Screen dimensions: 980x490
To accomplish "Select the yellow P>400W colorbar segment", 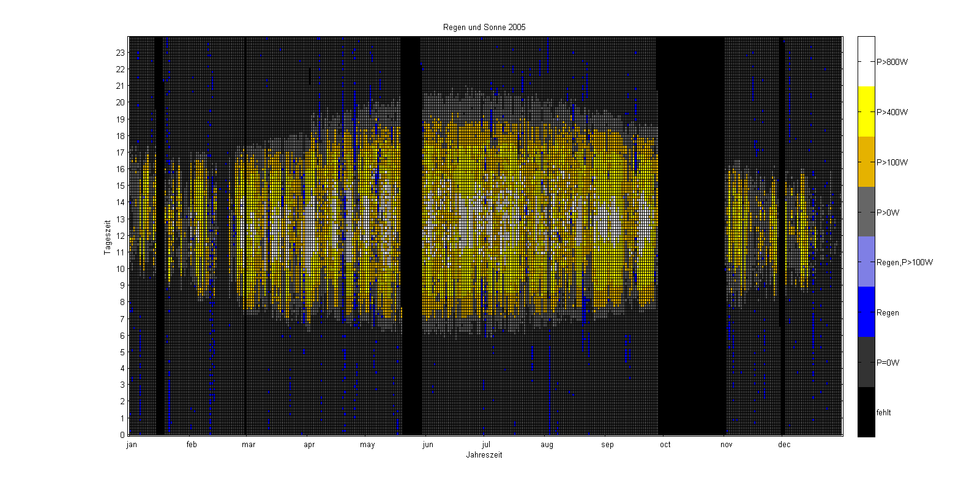I will [x=866, y=111].
